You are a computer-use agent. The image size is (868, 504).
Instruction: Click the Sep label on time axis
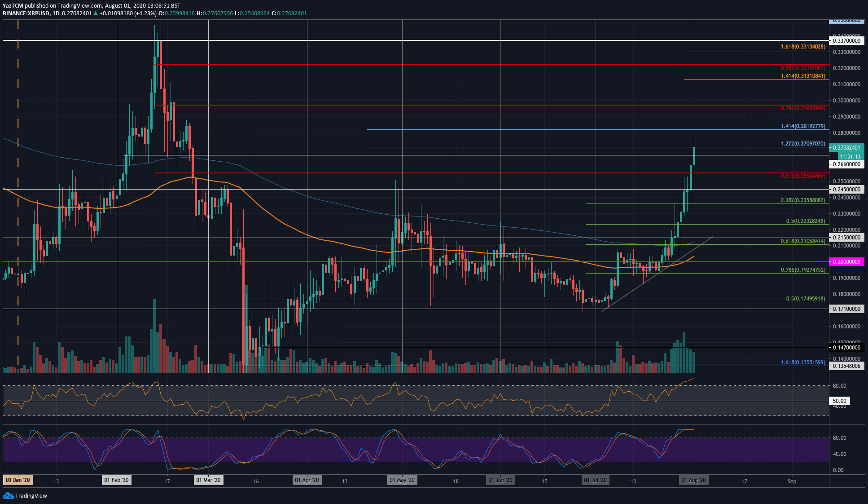click(x=792, y=481)
